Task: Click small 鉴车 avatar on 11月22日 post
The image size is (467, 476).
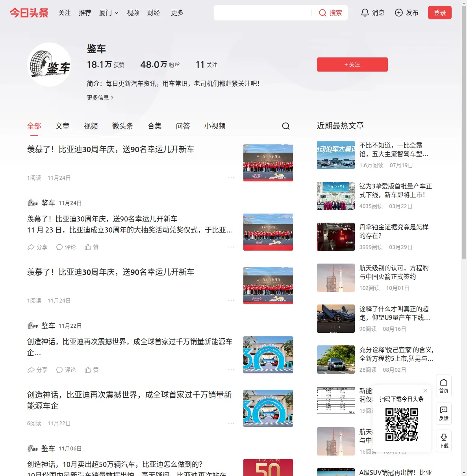Action: (x=33, y=326)
